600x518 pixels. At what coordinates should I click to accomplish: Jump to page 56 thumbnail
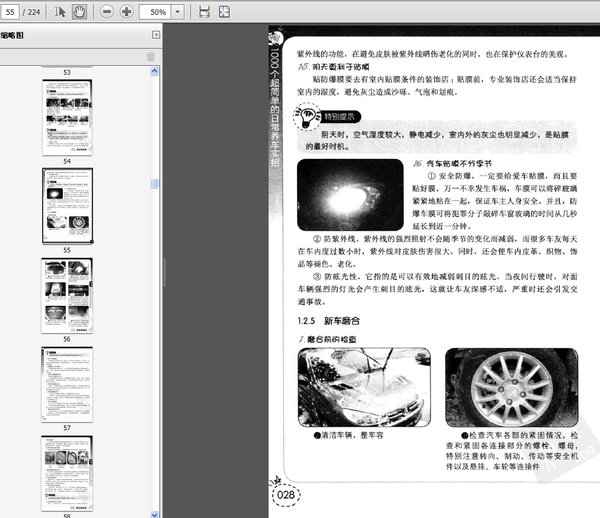pyautogui.click(x=67, y=293)
